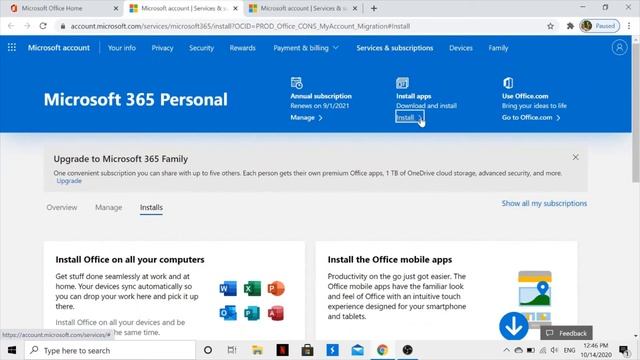640x360 pixels.
Task: Click the Microsoft account home link
Action: [59, 48]
